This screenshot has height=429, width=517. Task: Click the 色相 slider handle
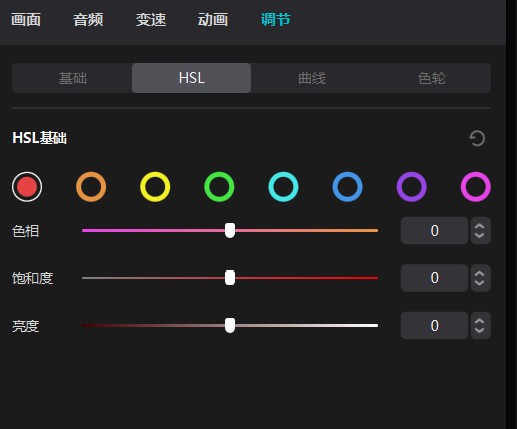click(230, 230)
